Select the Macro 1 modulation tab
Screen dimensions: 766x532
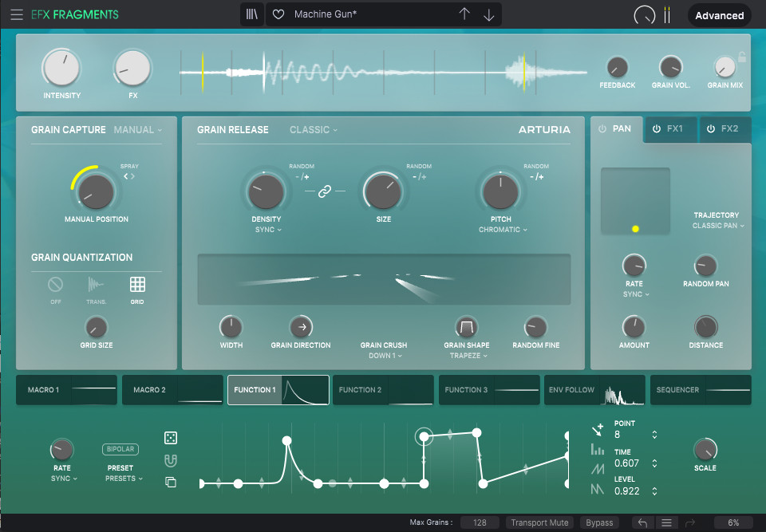coord(66,390)
